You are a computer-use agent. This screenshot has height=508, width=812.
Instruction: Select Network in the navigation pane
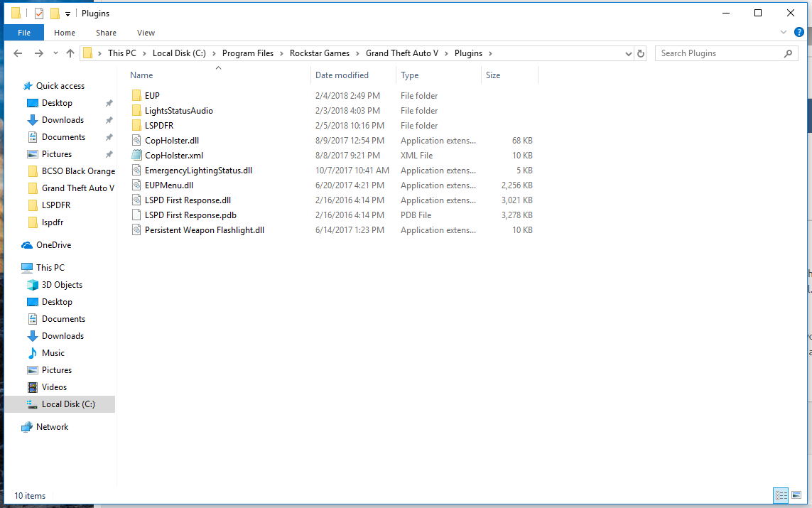(52, 427)
